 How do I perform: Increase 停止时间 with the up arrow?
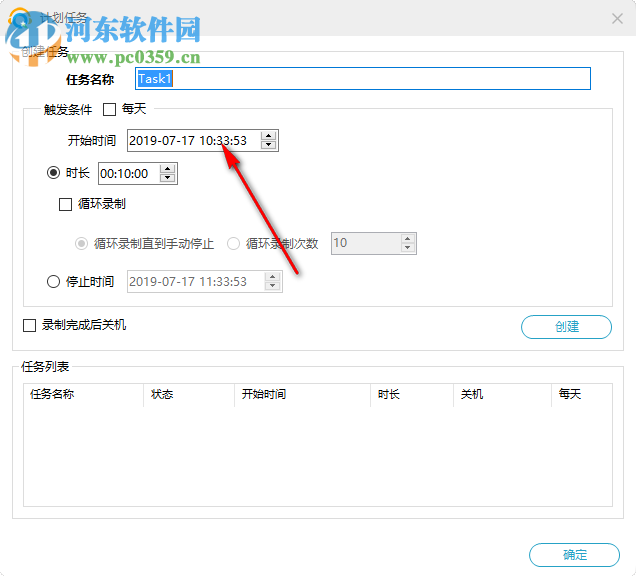[273, 277]
